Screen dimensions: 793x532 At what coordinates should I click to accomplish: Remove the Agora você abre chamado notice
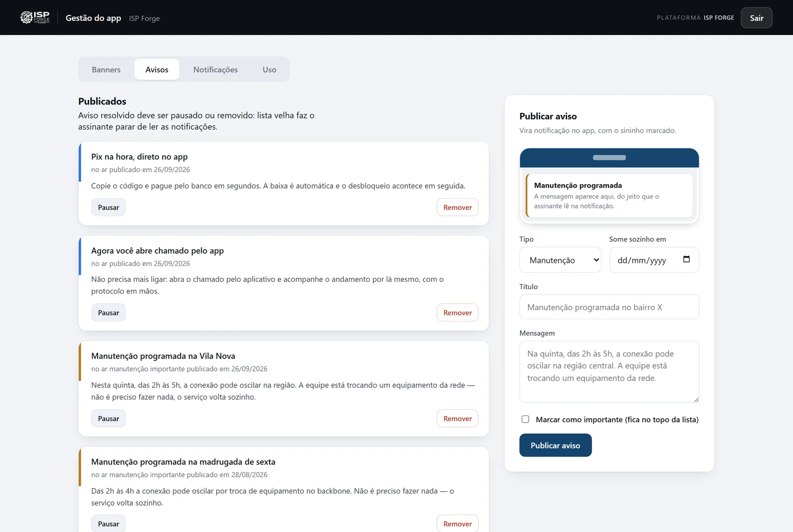[457, 313]
